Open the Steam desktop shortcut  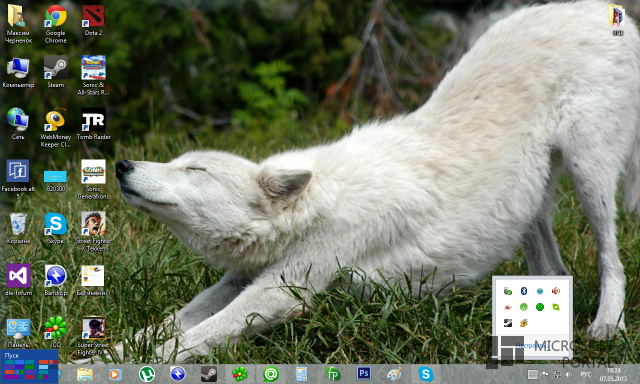click(x=56, y=72)
